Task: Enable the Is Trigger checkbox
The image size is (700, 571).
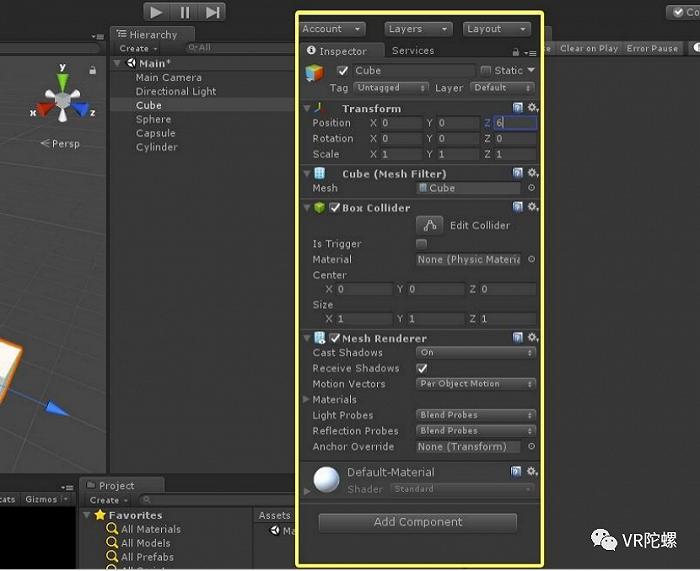Action: click(421, 244)
